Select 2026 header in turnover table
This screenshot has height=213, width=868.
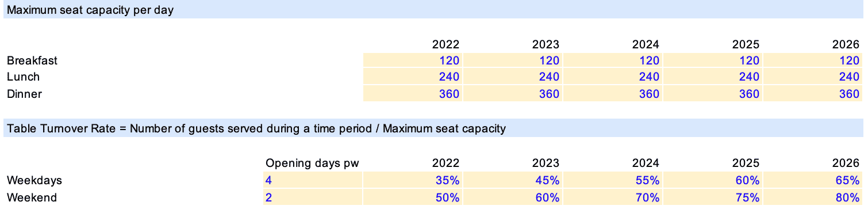pos(846,163)
